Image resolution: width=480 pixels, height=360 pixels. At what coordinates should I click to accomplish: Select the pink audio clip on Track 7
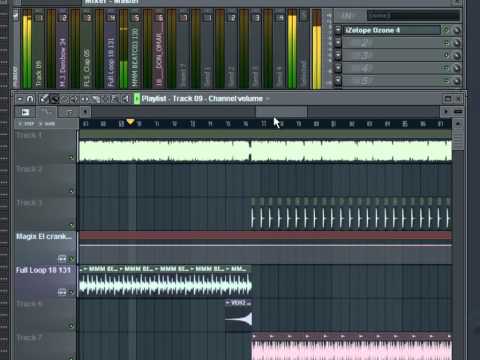[x=352, y=346]
